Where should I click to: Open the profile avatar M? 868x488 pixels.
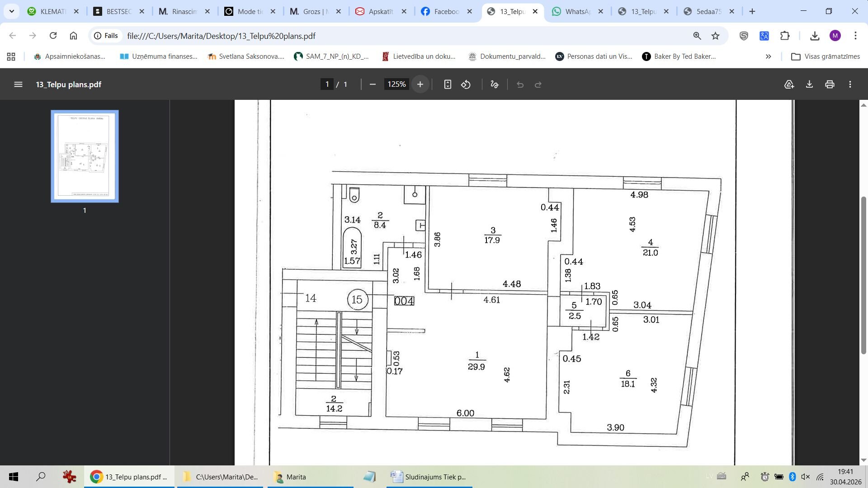pyautogui.click(x=835, y=36)
